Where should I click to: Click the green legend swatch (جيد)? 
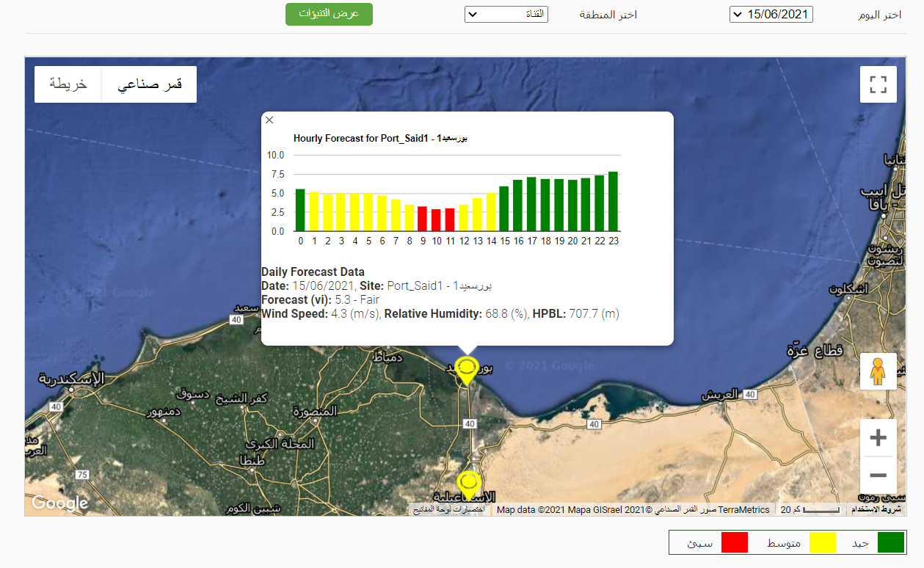click(891, 542)
